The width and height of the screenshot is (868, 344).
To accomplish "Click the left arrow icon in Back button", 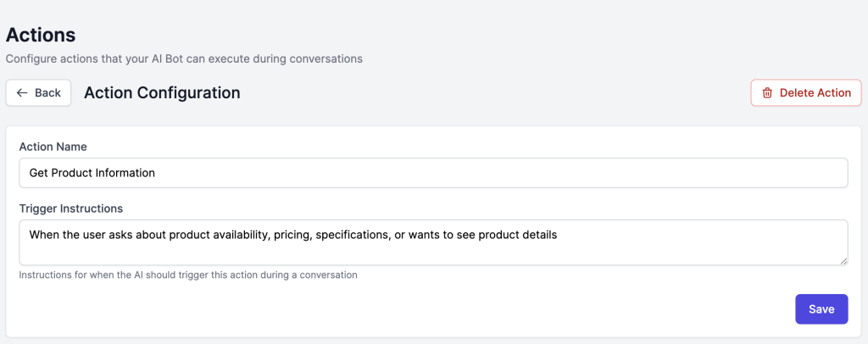I will [x=22, y=92].
